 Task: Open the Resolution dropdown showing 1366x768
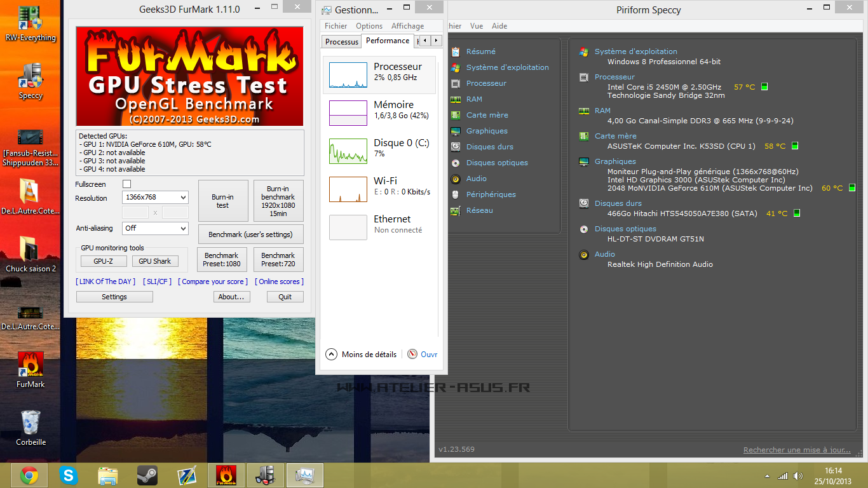coord(155,198)
